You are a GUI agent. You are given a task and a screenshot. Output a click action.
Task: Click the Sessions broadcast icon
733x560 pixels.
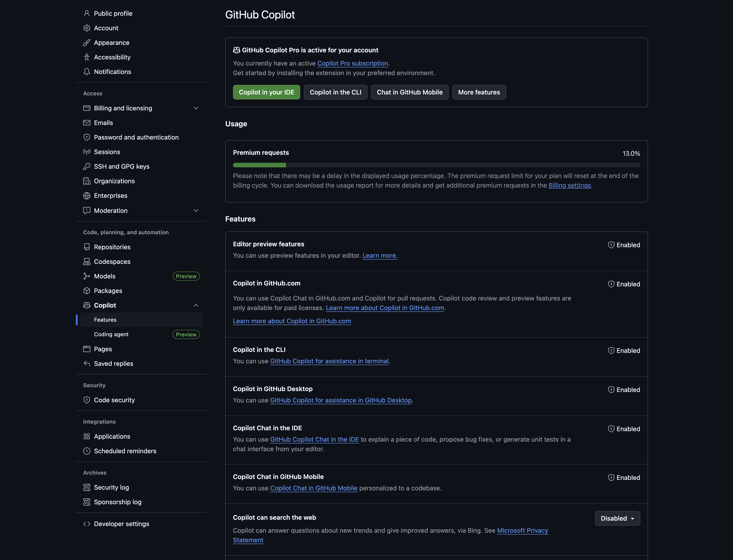(87, 152)
